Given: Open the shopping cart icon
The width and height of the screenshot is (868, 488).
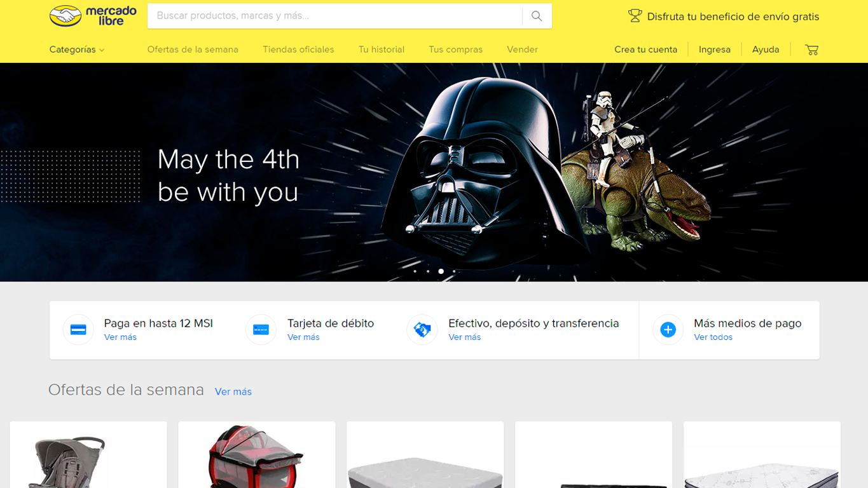Looking at the screenshot, I should point(811,50).
